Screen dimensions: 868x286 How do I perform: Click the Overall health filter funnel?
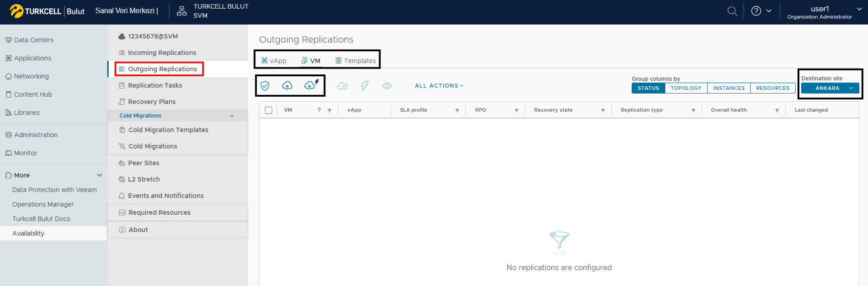(x=777, y=110)
